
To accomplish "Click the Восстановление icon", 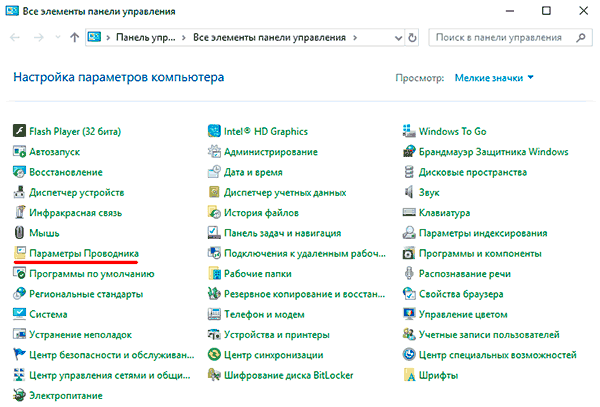I will (x=19, y=172).
